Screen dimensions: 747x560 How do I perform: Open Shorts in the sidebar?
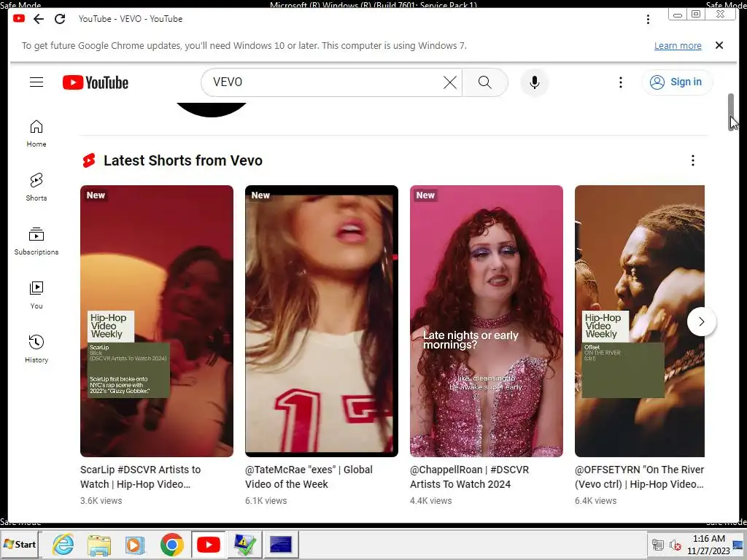click(36, 187)
